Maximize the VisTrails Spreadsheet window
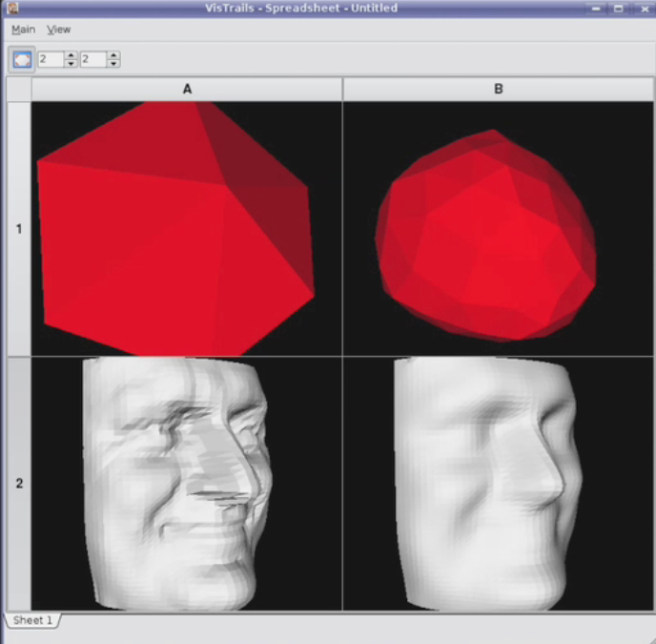 coord(619,8)
